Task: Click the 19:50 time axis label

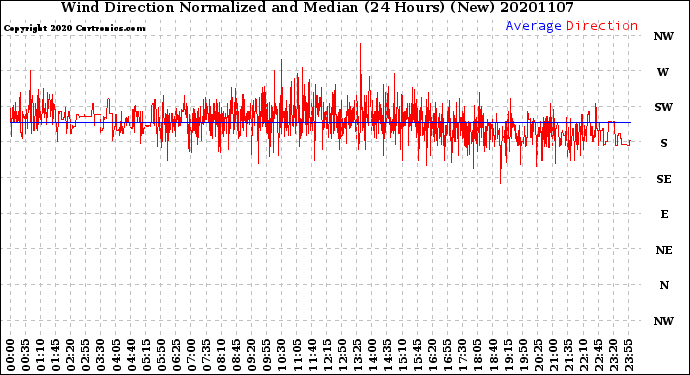Action: pos(523,355)
